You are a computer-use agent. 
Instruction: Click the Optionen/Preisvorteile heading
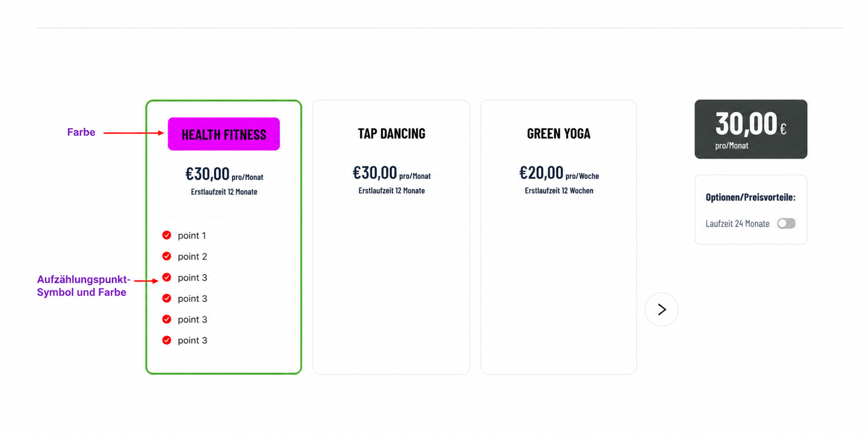point(751,197)
